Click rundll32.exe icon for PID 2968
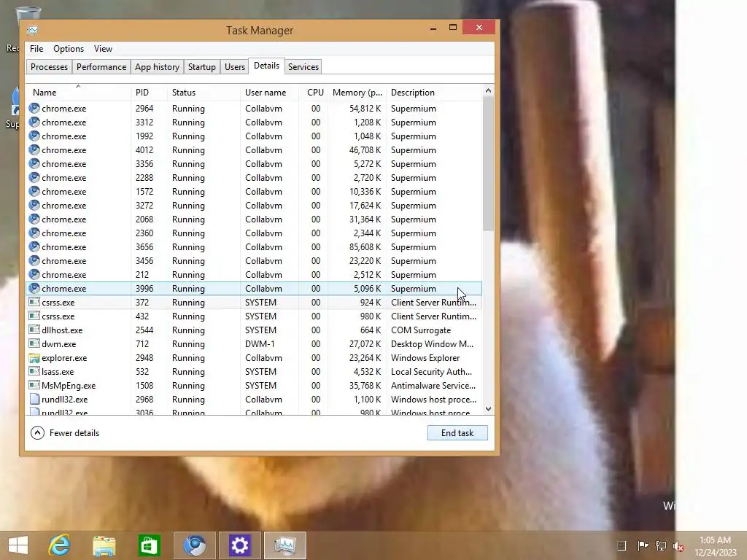 (x=34, y=399)
